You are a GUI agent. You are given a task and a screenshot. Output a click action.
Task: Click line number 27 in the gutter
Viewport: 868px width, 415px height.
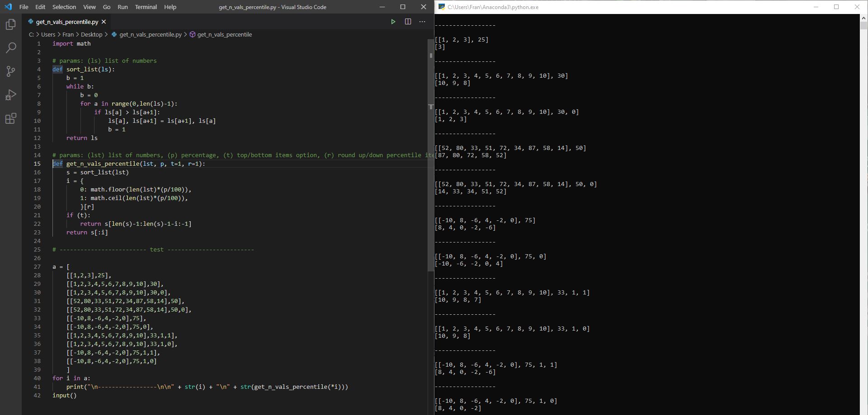coord(37,266)
